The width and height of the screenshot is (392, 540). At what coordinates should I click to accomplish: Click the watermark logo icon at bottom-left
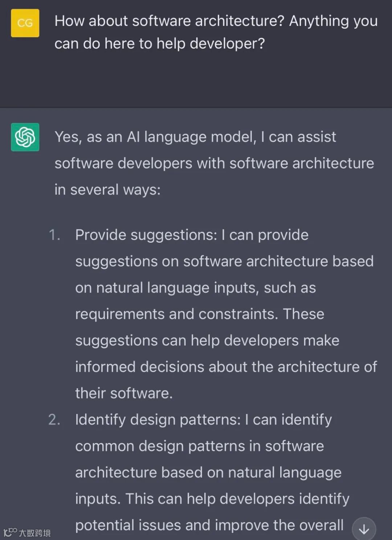(x=10, y=532)
